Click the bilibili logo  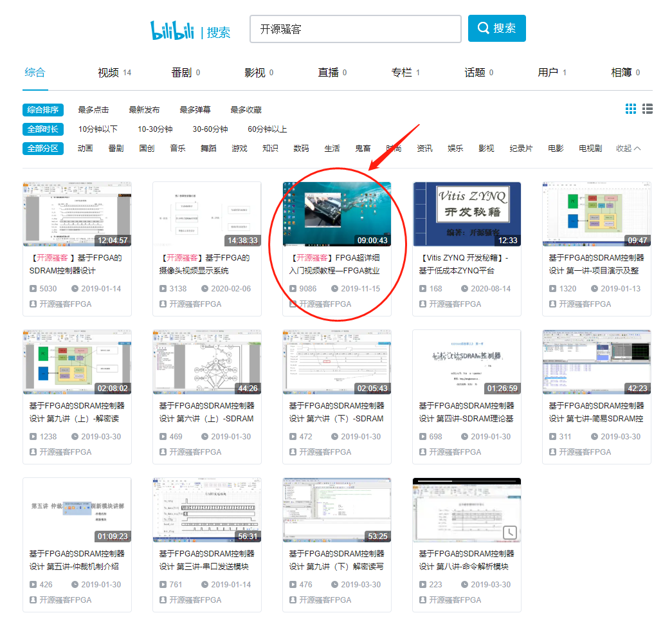[172, 30]
